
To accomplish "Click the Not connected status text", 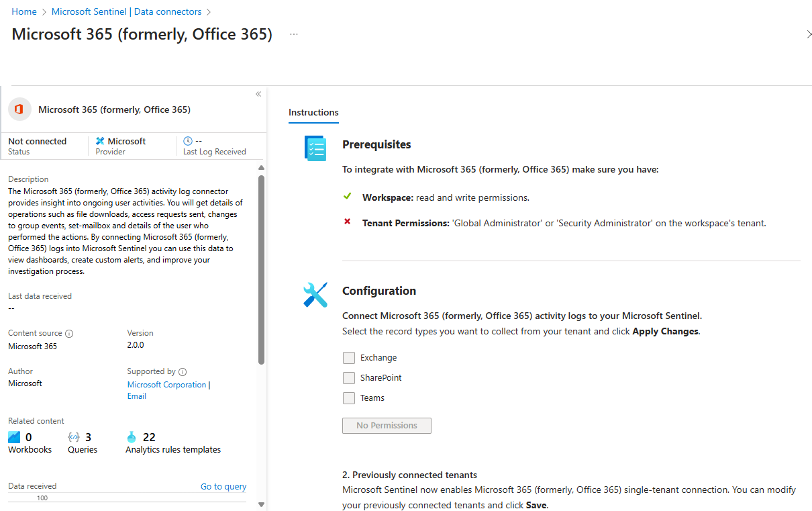I will 38,142.
